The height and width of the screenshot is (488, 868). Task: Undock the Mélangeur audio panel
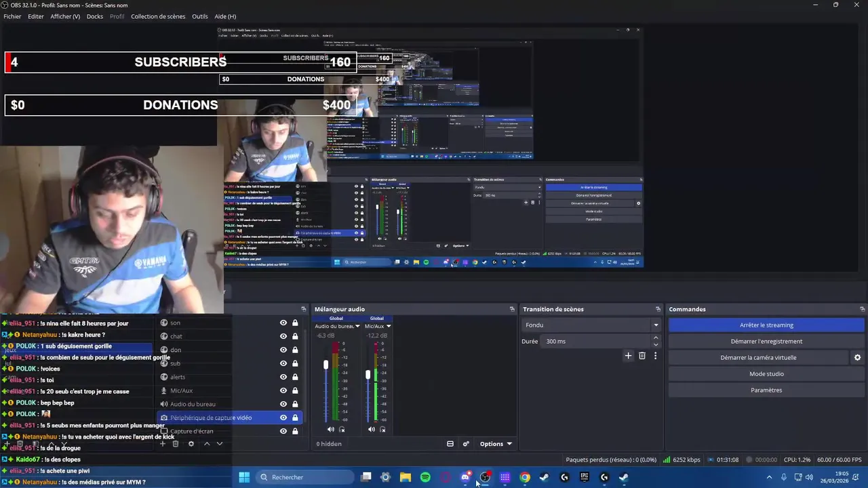[512, 309]
